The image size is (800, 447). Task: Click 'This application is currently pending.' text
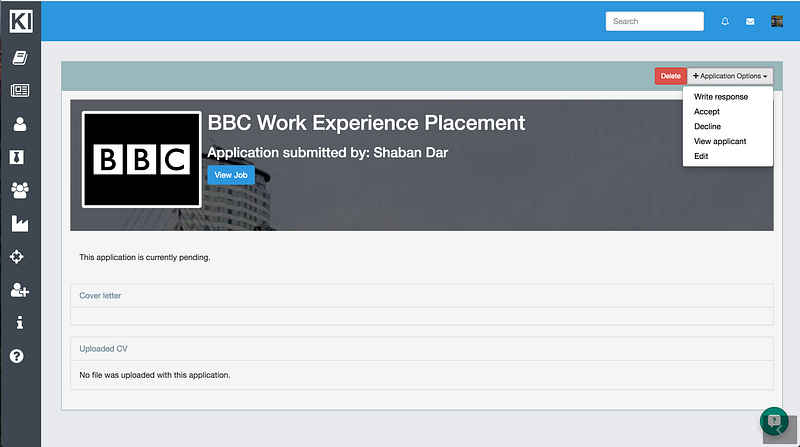click(x=144, y=257)
